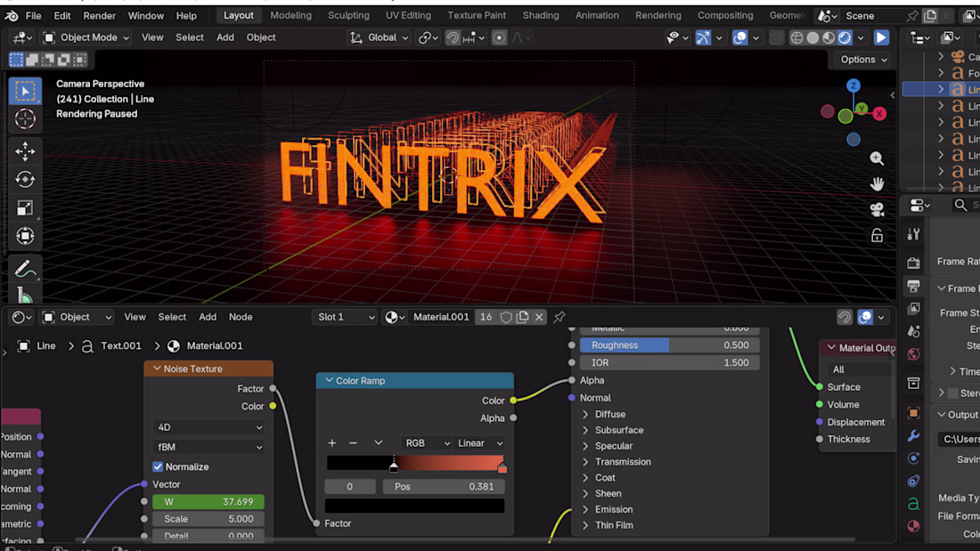This screenshot has height=551, width=980.
Task: Select the Rotate tool in viewport toolbar
Action: click(x=25, y=179)
